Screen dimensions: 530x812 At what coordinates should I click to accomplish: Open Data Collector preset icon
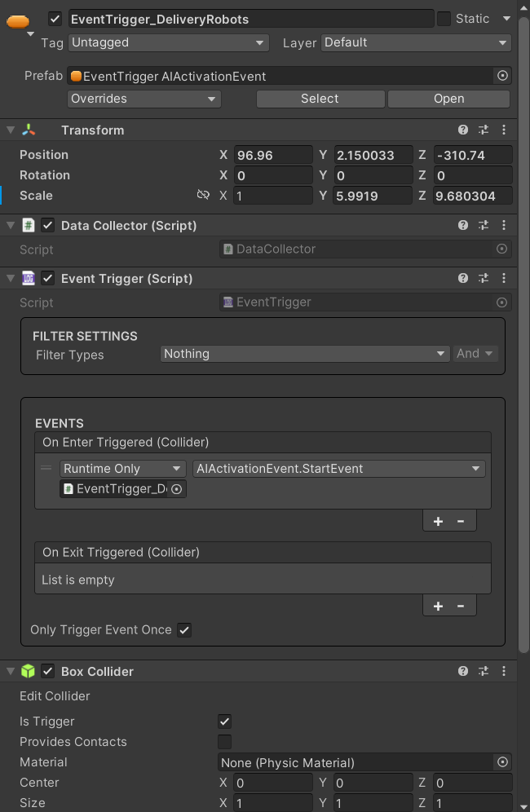tap(484, 225)
